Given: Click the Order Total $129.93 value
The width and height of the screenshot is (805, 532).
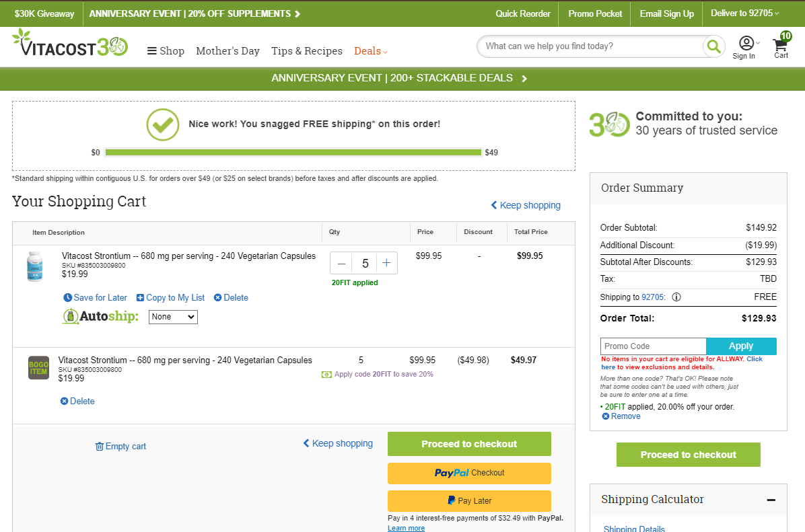Looking at the screenshot, I should pyautogui.click(x=759, y=318).
